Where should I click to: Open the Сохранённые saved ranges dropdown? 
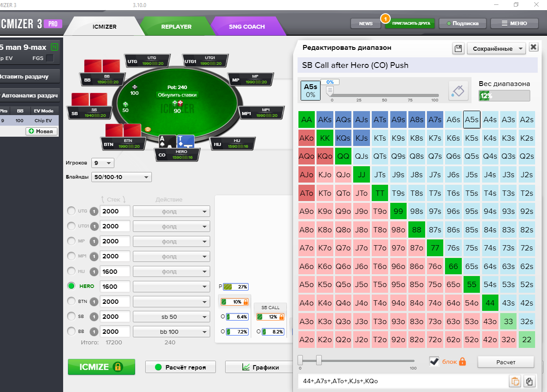[496, 49]
